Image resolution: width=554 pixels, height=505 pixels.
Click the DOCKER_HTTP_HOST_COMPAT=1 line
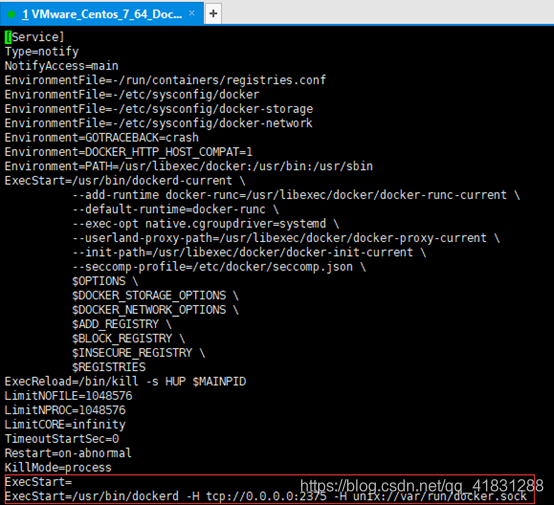click(x=129, y=152)
